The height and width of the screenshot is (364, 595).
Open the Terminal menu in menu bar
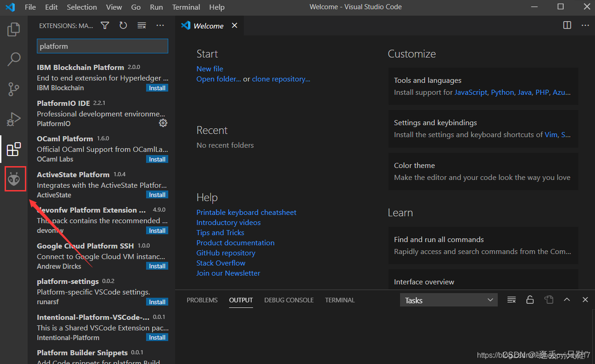pos(186,7)
